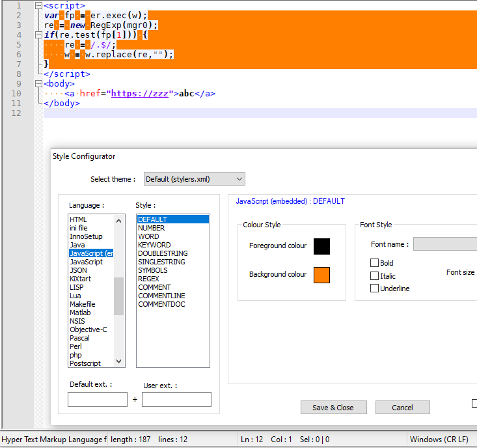This screenshot has height=448, width=477.
Task: Focus the Default ext. input field
Action: coord(98,399)
